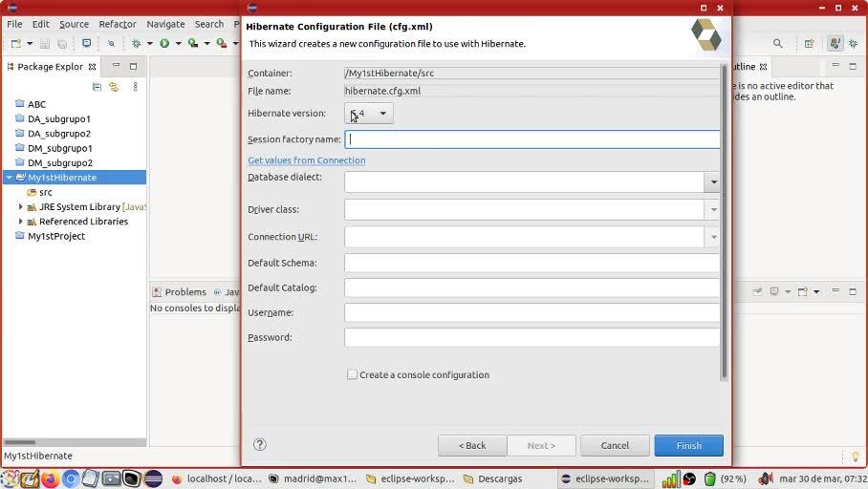Minimize the Outline view
Viewport: 868px width, 489px height.
pos(835,66)
